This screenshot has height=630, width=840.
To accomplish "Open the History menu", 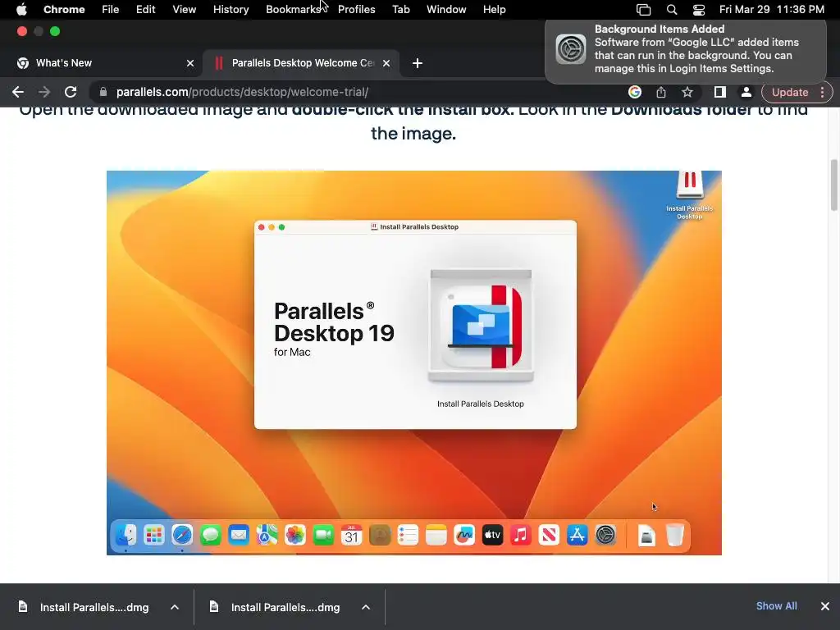I will [x=231, y=10].
